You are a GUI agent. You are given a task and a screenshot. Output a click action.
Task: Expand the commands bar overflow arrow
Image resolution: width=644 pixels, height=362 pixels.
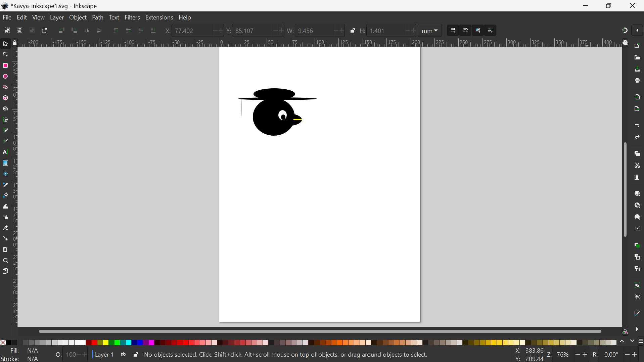tap(637, 329)
